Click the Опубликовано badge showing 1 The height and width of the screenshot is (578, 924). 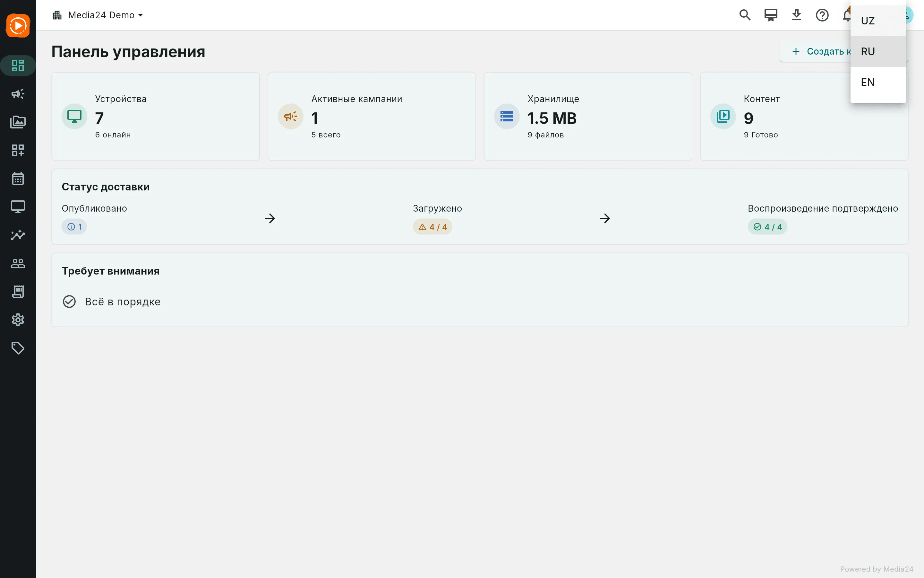tap(74, 227)
